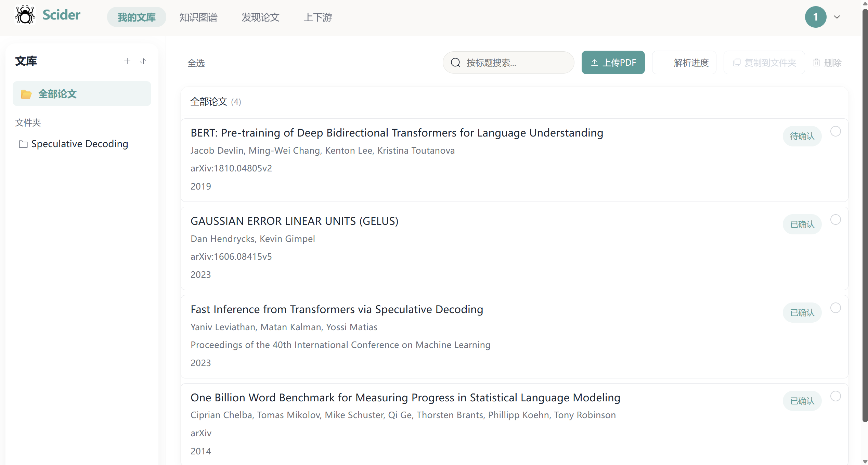Image resolution: width=868 pixels, height=465 pixels.
Task: Open GAUSSIAN ERROR LINEAR UNITS paper
Action: coord(295,221)
